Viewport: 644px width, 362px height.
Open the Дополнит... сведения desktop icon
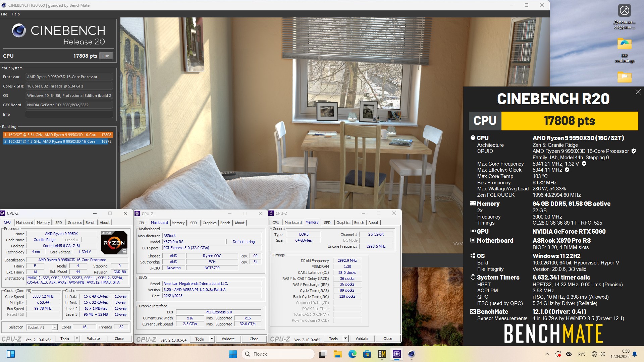tap(624, 17)
